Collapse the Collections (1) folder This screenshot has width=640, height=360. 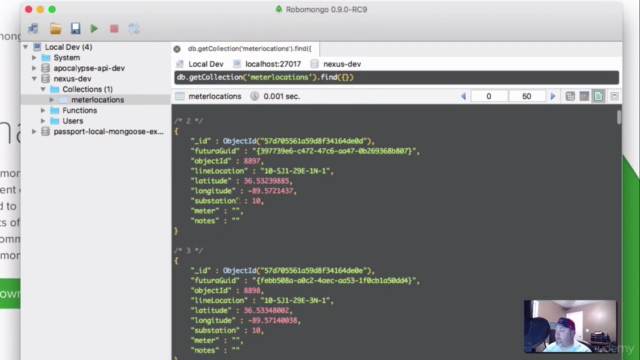pyautogui.click(x=43, y=89)
